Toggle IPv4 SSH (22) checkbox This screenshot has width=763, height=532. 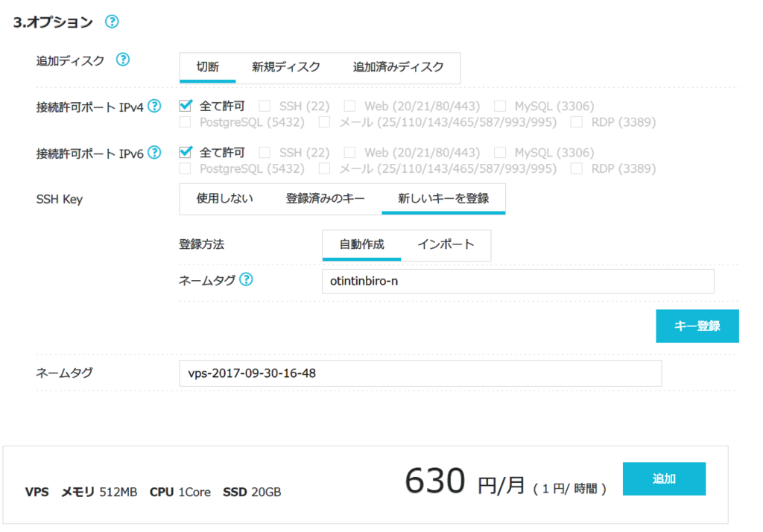[265, 106]
